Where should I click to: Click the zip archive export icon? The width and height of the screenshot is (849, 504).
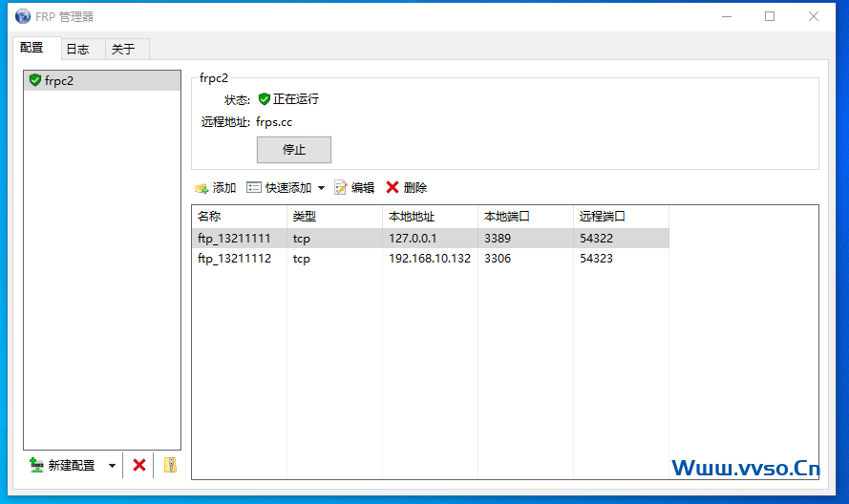(170, 465)
